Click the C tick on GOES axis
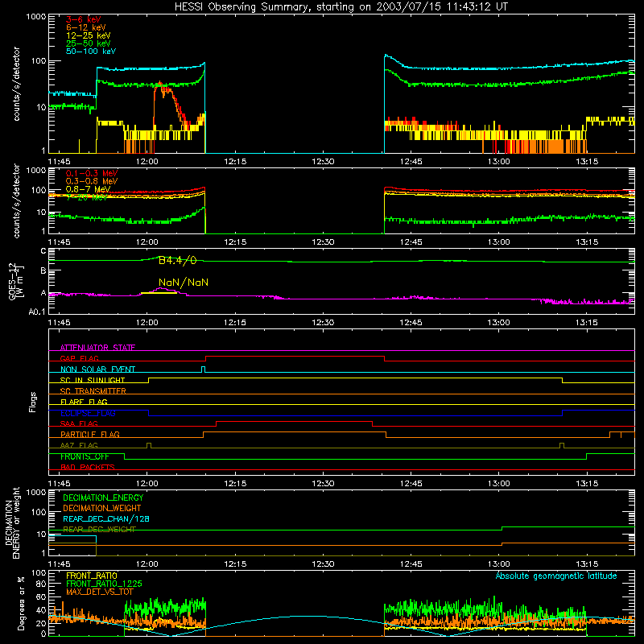This screenshot has height=644, width=644. 43,251
